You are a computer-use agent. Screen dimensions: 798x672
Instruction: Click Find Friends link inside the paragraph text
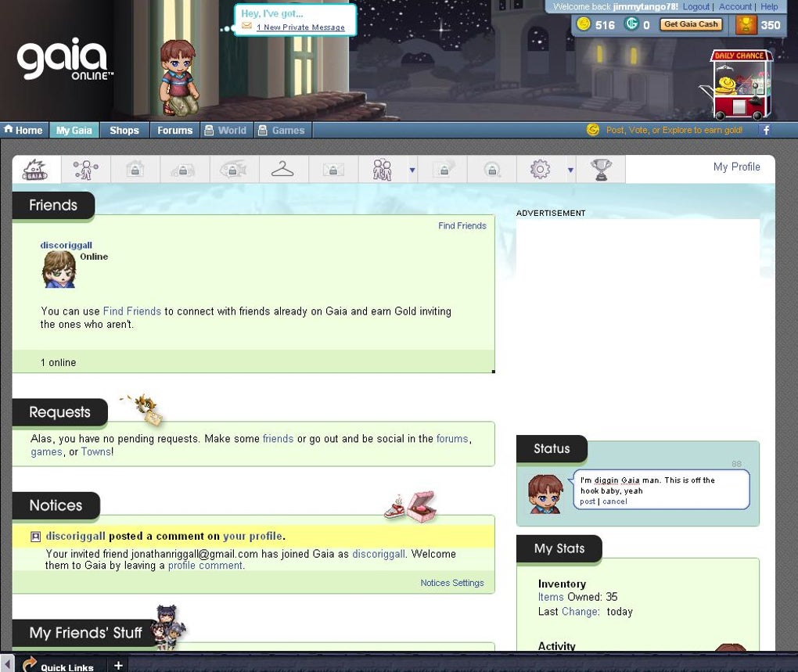pyautogui.click(x=131, y=311)
